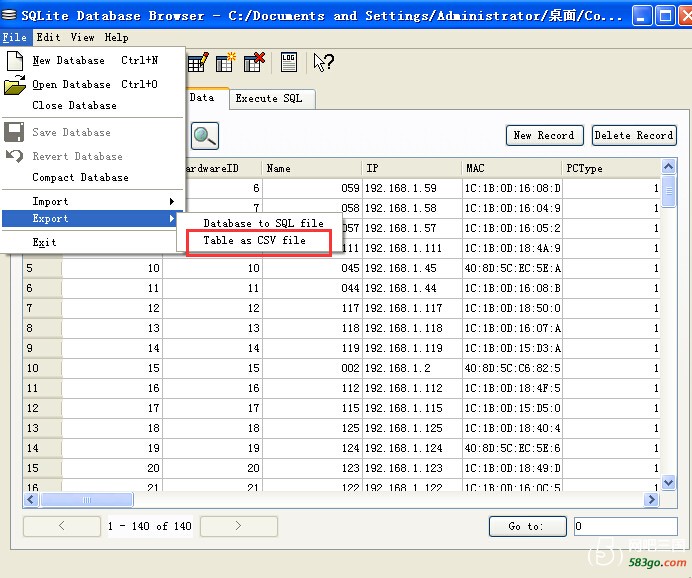Screen dimensions: 692x578
Task: Click the previous page arrow button
Action: point(62,526)
